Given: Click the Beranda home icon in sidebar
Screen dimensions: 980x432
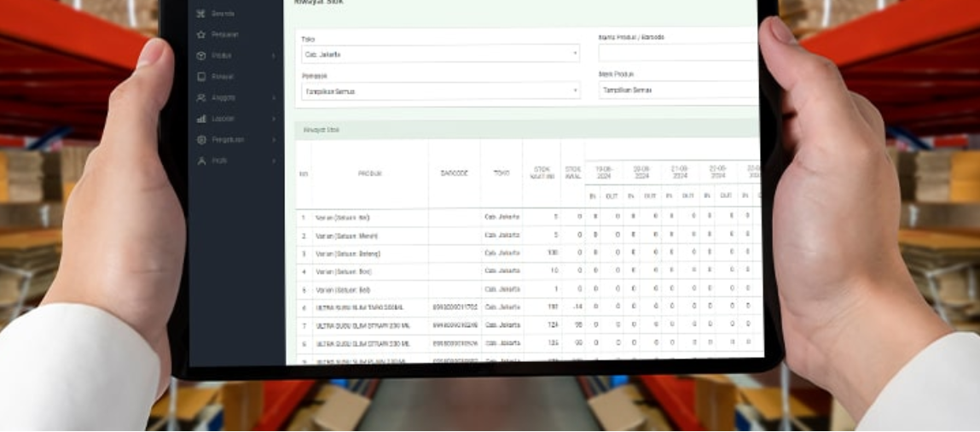Looking at the screenshot, I should pos(200,15).
